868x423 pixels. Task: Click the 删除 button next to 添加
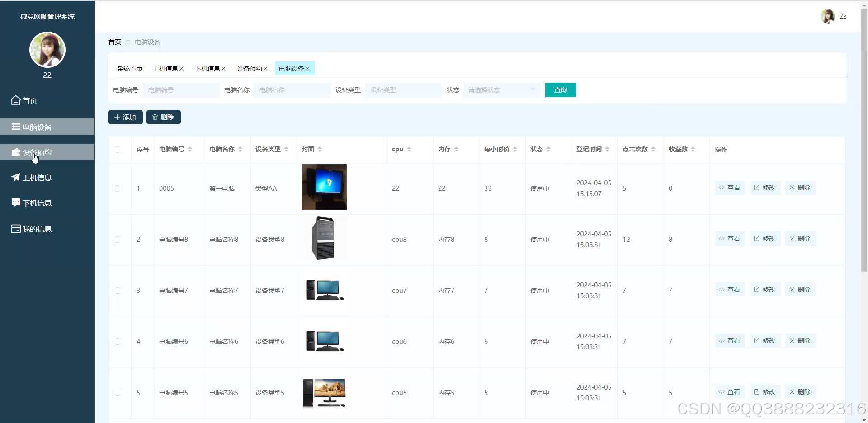pos(164,117)
